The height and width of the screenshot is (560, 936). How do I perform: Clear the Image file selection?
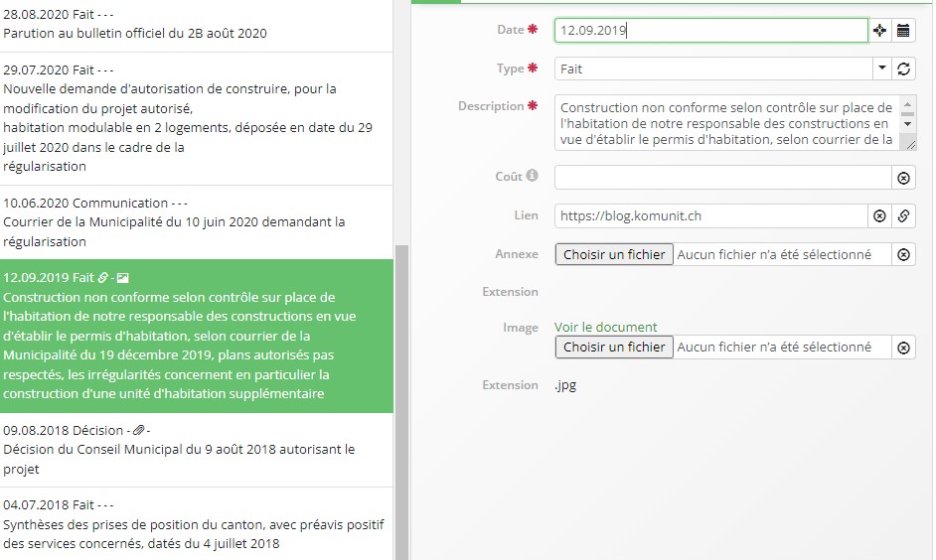pos(903,348)
